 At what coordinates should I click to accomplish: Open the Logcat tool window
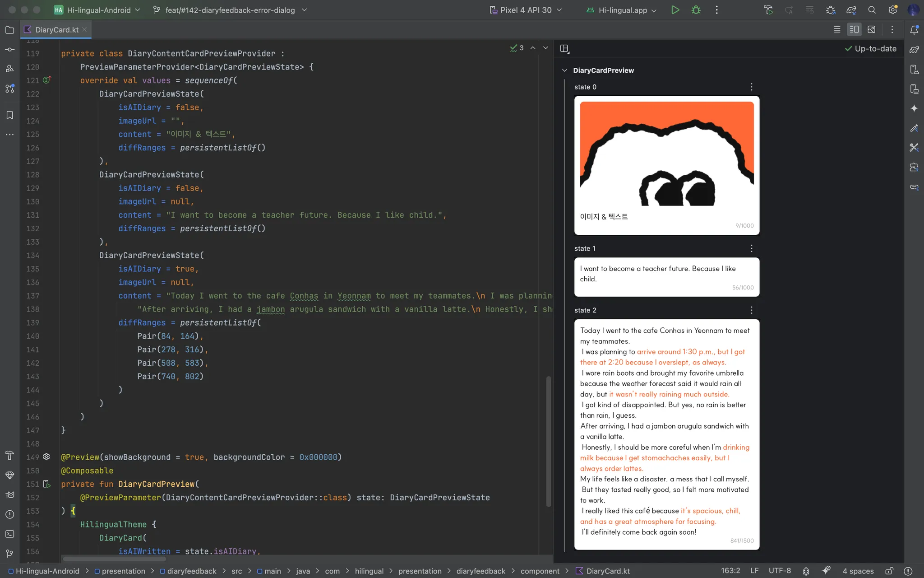pyautogui.click(x=9, y=495)
